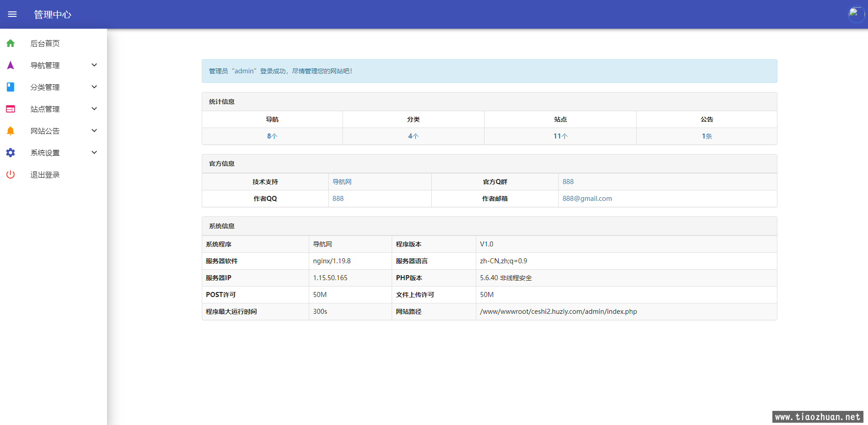Open 站点管理 menu item
This screenshot has width=868, height=425.
coord(53,109)
